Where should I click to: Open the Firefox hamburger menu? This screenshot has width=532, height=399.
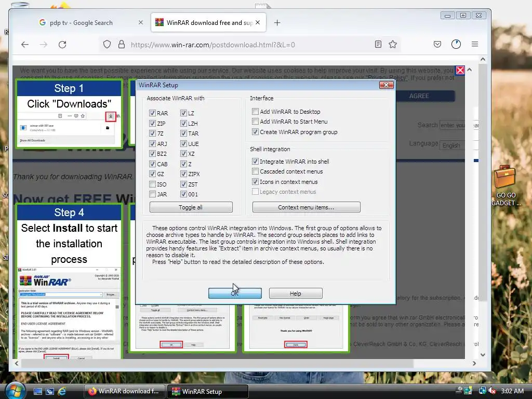click(x=475, y=44)
